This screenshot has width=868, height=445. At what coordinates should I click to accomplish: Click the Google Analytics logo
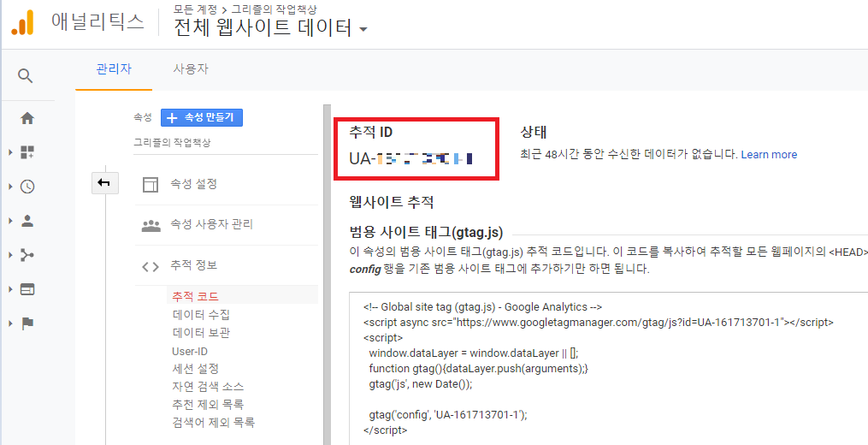point(23,22)
